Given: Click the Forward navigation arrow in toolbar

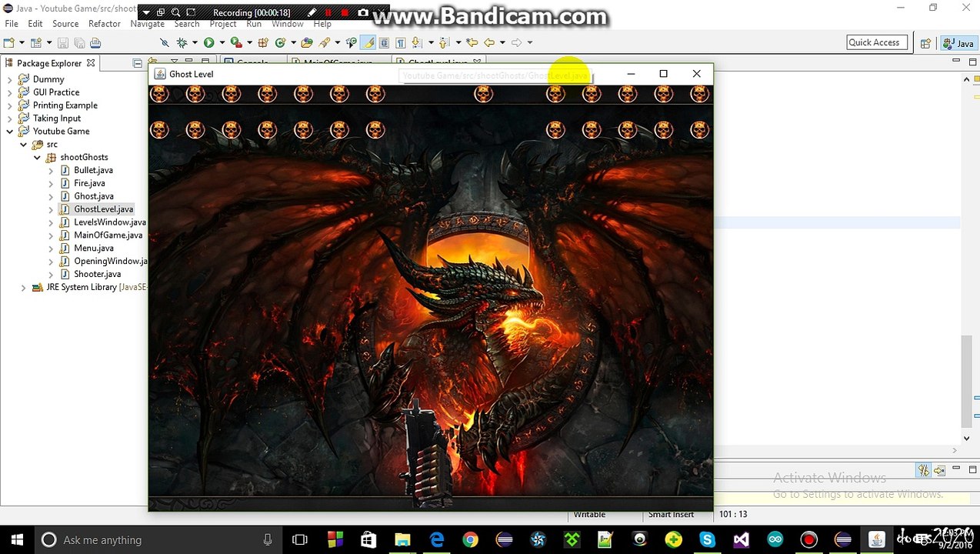Looking at the screenshot, I should (516, 42).
